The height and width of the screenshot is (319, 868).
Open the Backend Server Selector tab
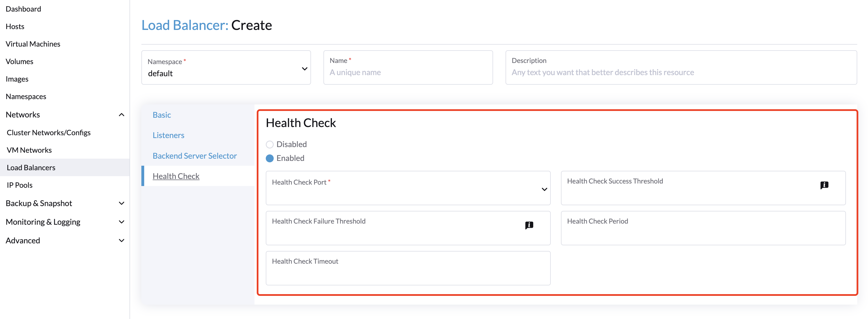[x=195, y=156]
